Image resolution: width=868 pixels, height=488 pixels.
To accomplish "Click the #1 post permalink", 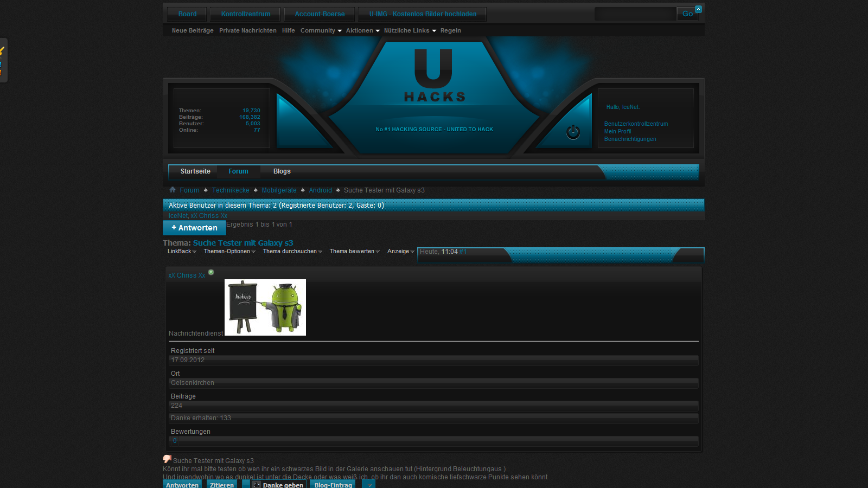I will point(463,252).
